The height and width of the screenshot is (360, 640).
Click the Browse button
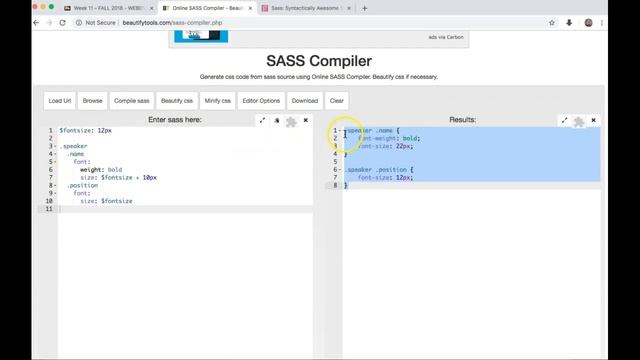(x=93, y=101)
